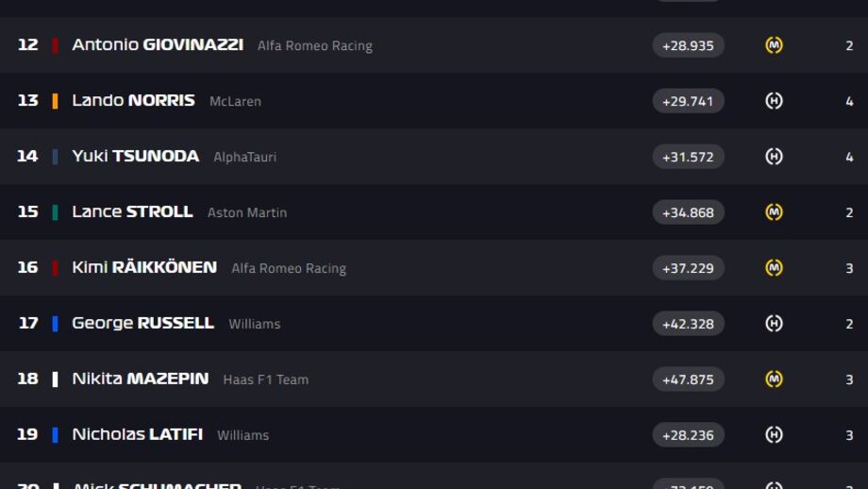The width and height of the screenshot is (868, 489).
Task: Click Nikita Mazepin's medium tyre icon
Action: click(774, 379)
